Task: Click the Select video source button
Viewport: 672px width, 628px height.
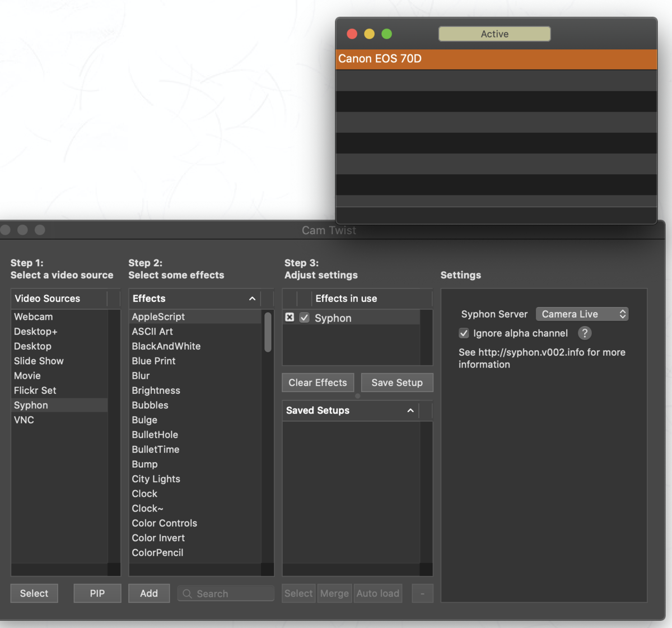Action: click(34, 593)
